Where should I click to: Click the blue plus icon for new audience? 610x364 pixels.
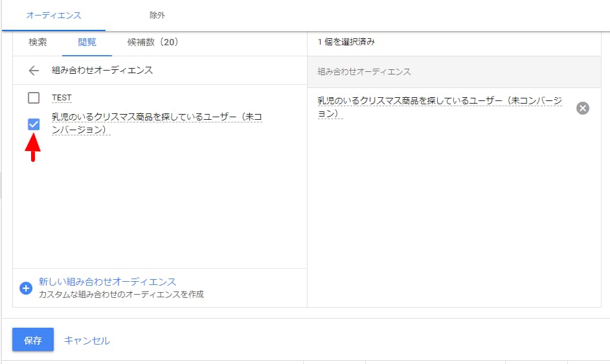click(26, 288)
